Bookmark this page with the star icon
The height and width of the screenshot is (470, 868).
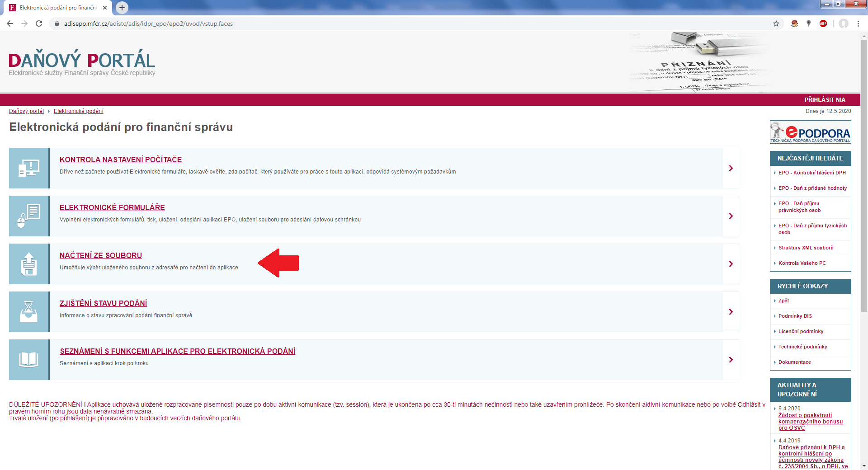point(776,23)
